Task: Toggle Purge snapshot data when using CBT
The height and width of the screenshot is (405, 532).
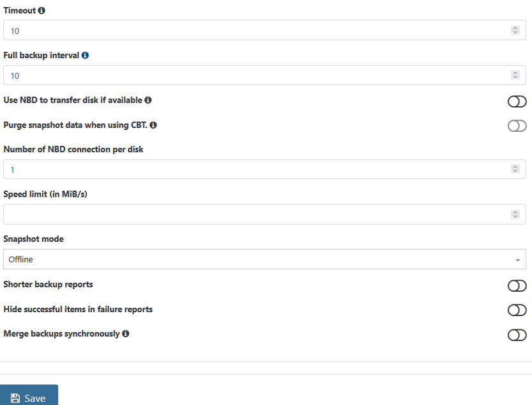Action: pos(517,126)
